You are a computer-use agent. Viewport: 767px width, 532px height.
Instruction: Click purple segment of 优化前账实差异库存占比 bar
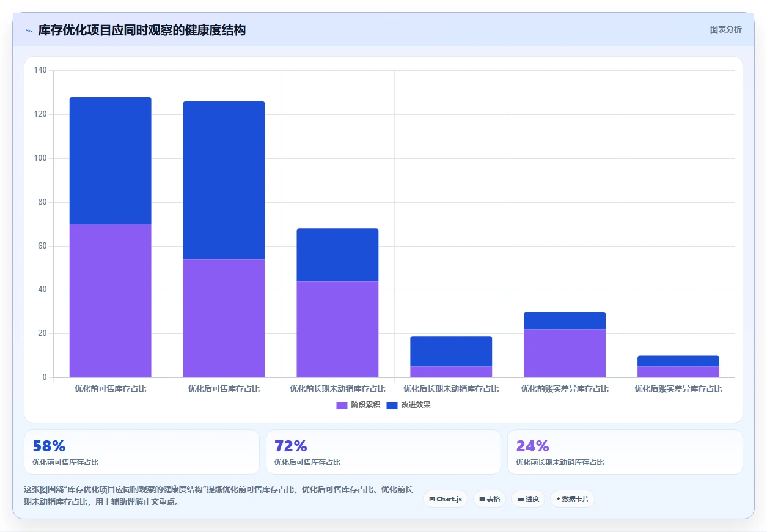tap(565, 354)
